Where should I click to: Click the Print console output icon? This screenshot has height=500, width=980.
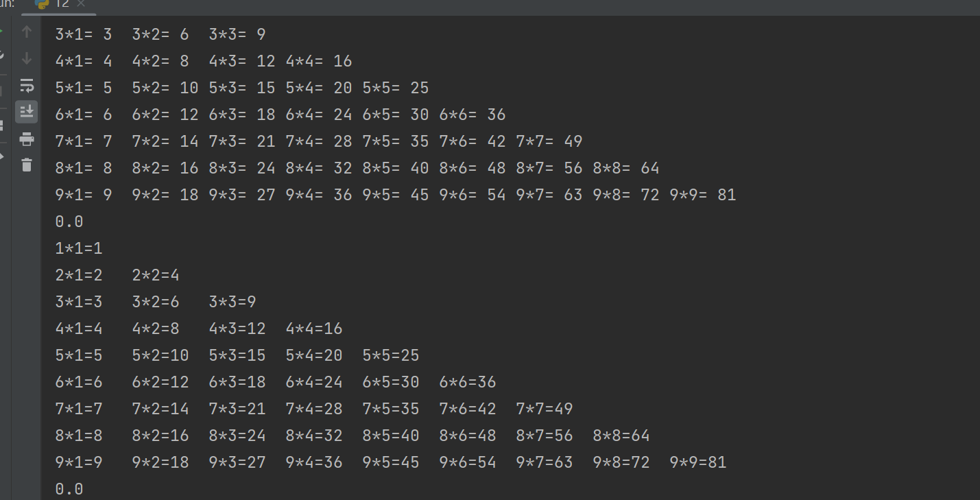click(27, 139)
